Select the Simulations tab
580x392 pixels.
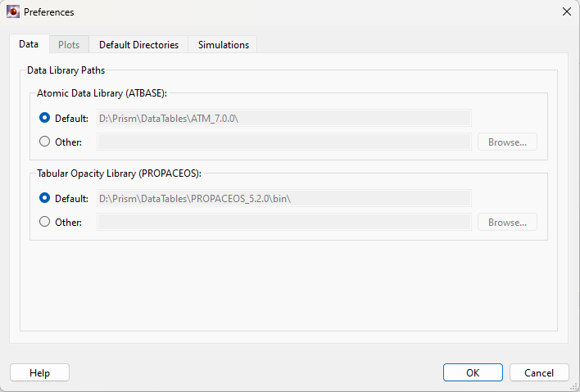[223, 45]
